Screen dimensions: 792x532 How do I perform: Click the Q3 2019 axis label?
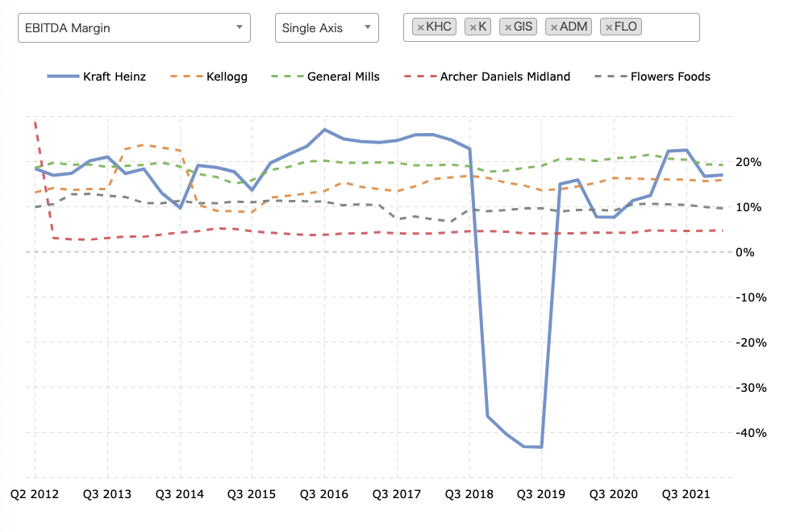[541, 494]
